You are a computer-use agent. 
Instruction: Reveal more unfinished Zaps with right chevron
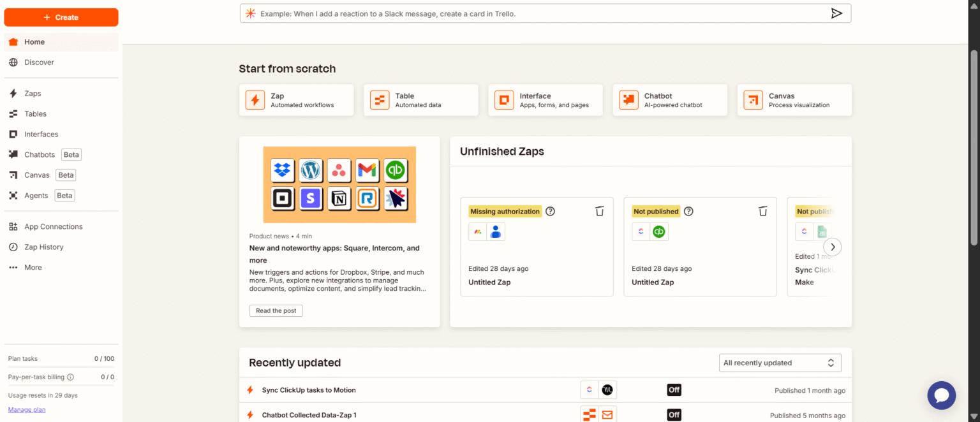click(x=833, y=247)
